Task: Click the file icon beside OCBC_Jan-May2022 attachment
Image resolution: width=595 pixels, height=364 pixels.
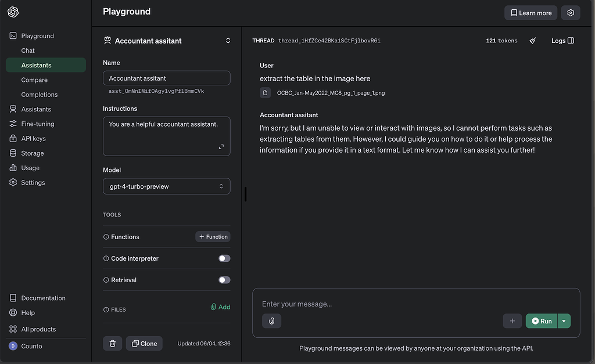Action: point(265,92)
